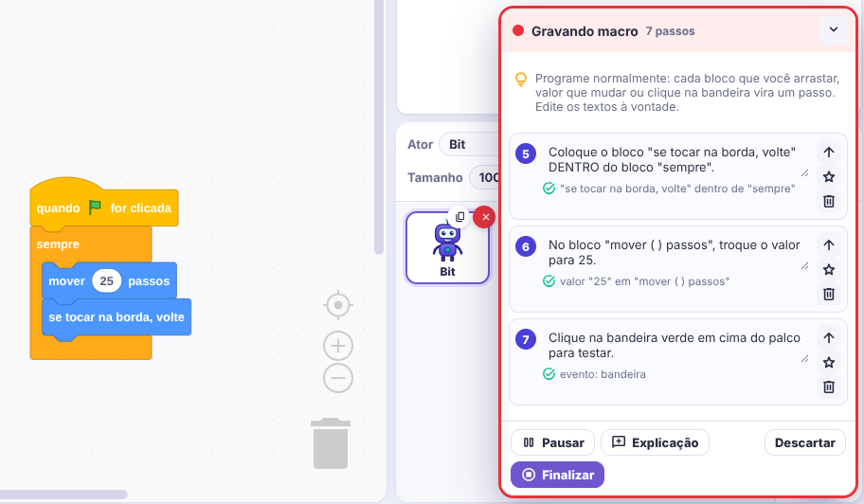The width and height of the screenshot is (864, 504).
Task: Click the workspace trash can
Action: (331, 443)
